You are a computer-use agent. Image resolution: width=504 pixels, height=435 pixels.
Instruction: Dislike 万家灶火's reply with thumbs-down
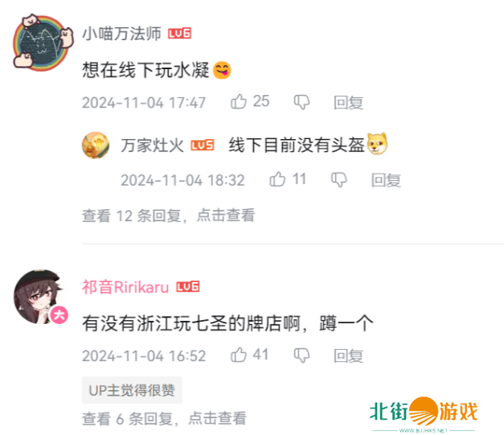339,180
